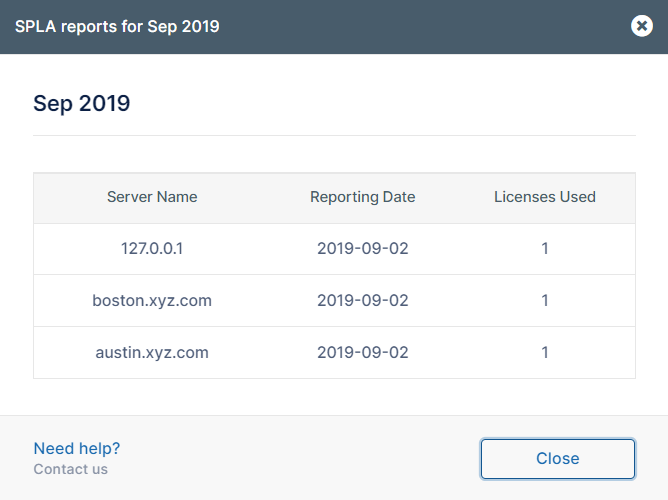This screenshot has height=500, width=668.
Task: Click the Server Name column header
Action: point(152,197)
